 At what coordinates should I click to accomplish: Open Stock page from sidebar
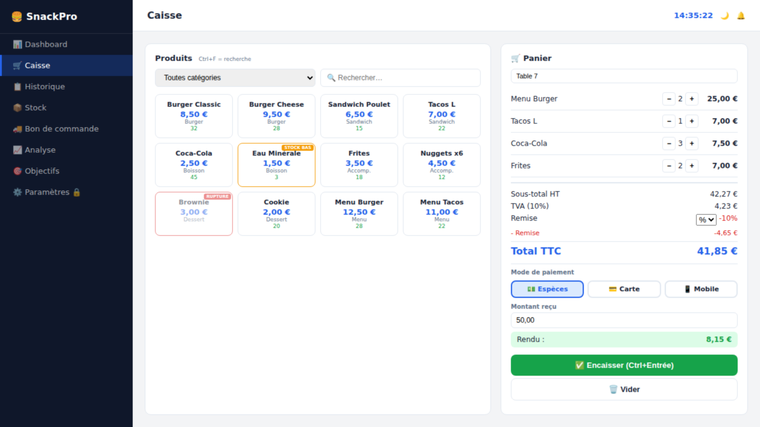click(36, 108)
